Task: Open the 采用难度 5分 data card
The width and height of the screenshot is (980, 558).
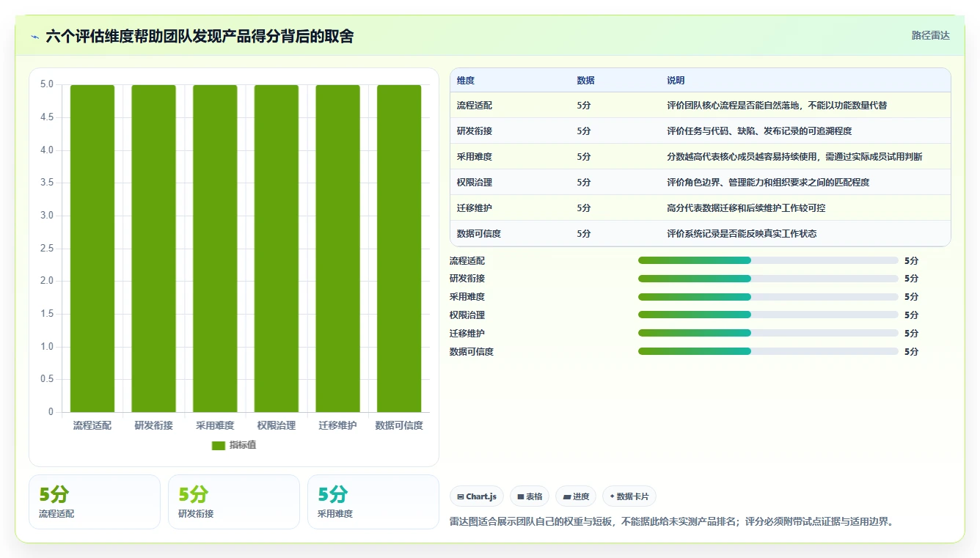Action: [373, 502]
